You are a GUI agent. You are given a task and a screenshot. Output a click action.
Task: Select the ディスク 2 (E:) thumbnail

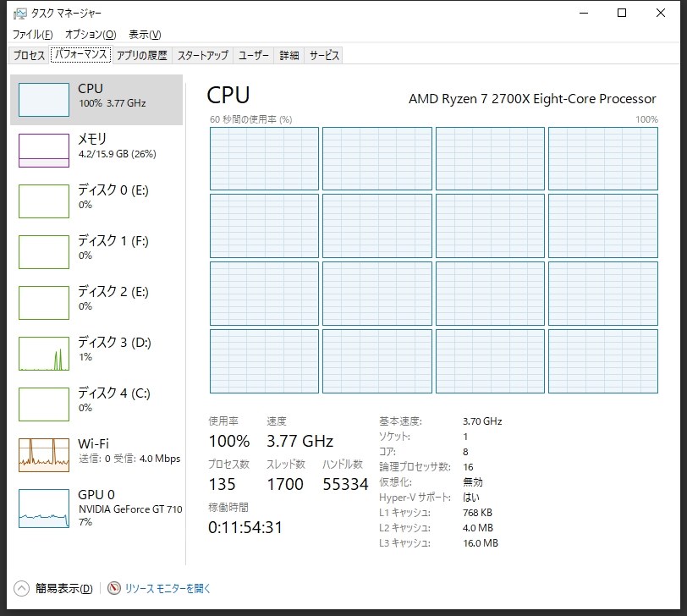coord(44,303)
